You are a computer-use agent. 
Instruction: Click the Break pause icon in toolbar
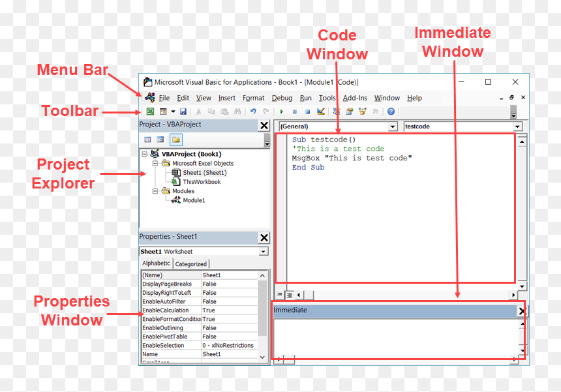(x=295, y=112)
